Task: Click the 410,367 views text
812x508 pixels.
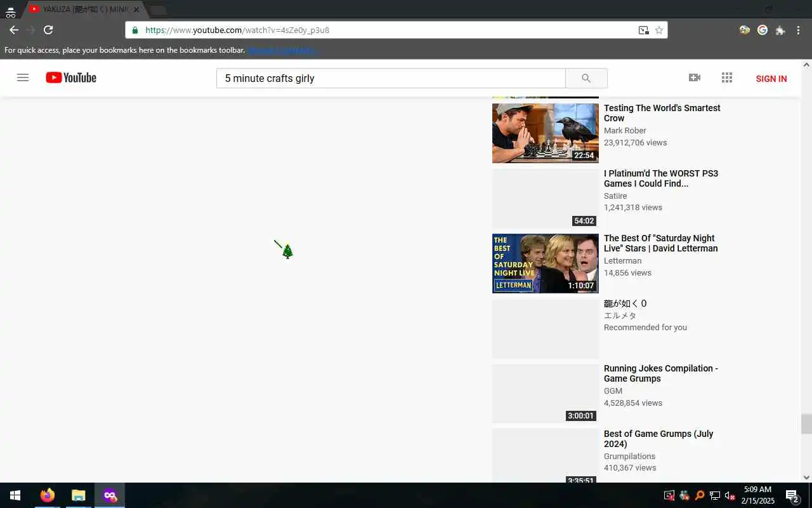Action: pos(630,468)
